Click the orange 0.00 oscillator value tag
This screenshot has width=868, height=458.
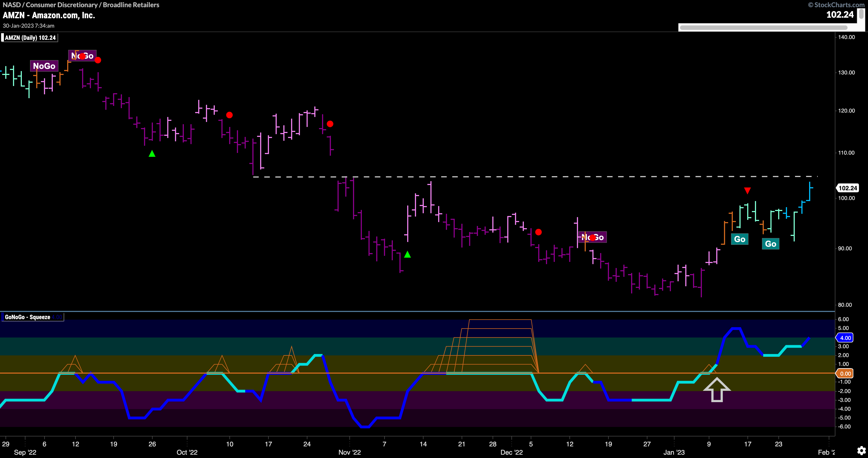tap(845, 373)
